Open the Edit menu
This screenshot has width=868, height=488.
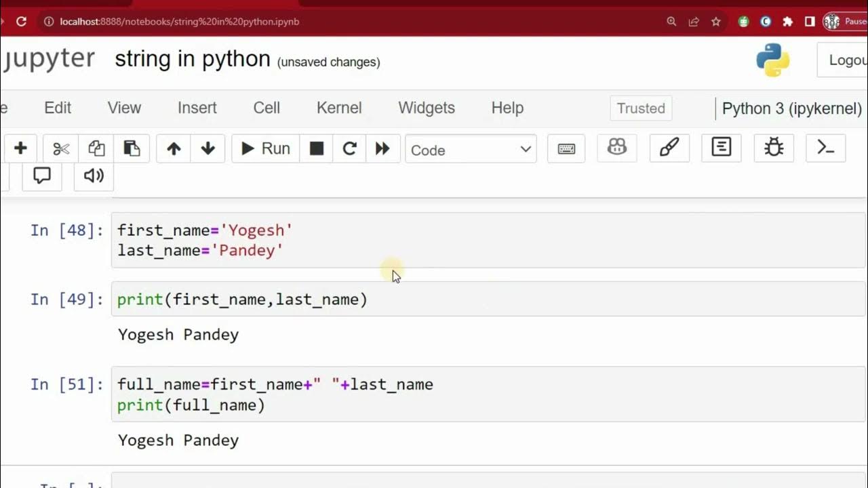[58, 108]
